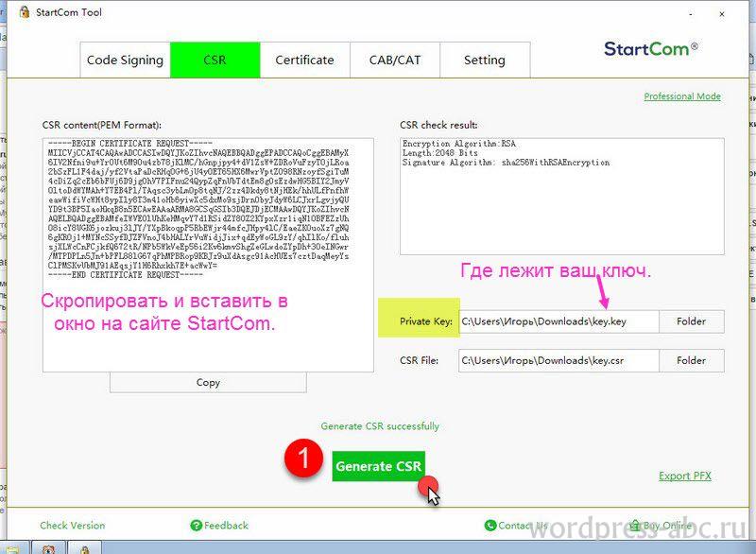The image size is (756, 554).
Task: Click the StartCom Tool padlock title icon
Action: click(25, 12)
